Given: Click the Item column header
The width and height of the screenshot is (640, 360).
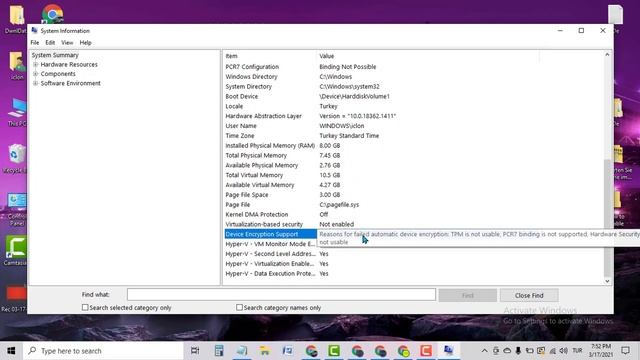Looking at the screenshot, I should pyautogui.click(x=270, y=56).
